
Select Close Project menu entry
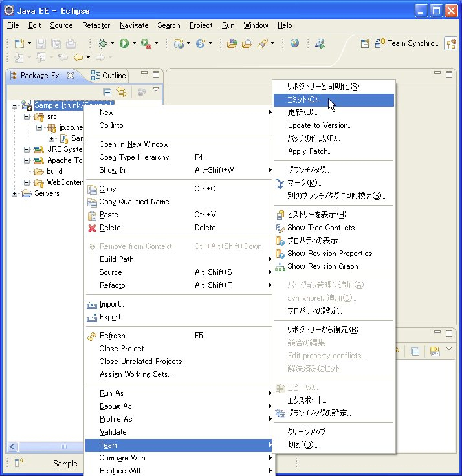(x=179, y=349)
